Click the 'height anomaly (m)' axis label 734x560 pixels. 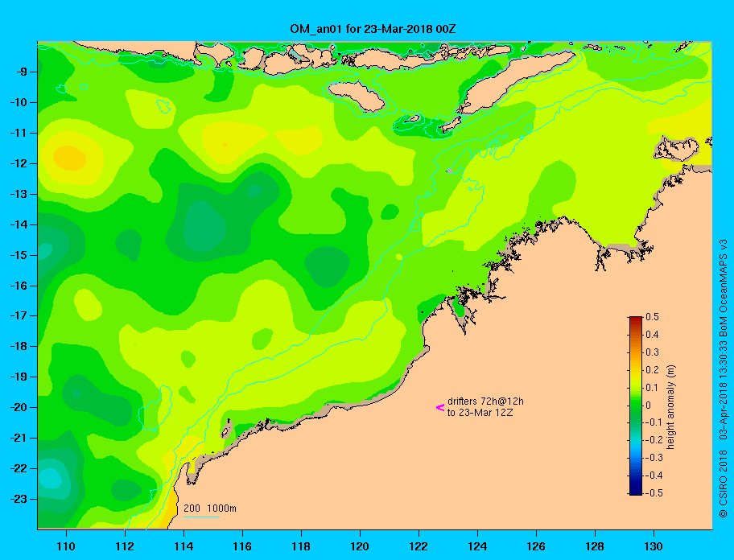tap(670, 407)
